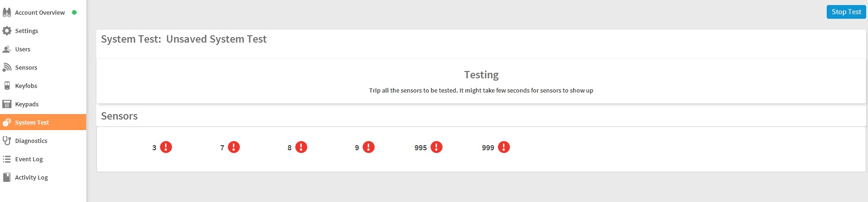Image resolution: width=868 pixels, height=202 pixels.
Task: Click red alert icon for sensor 995
Action: [437, 147]
